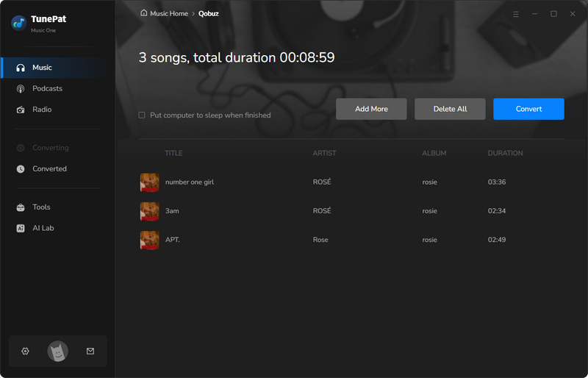Click the Tools toolbox icon
588x378 pixels.
[x=21, y=207]
